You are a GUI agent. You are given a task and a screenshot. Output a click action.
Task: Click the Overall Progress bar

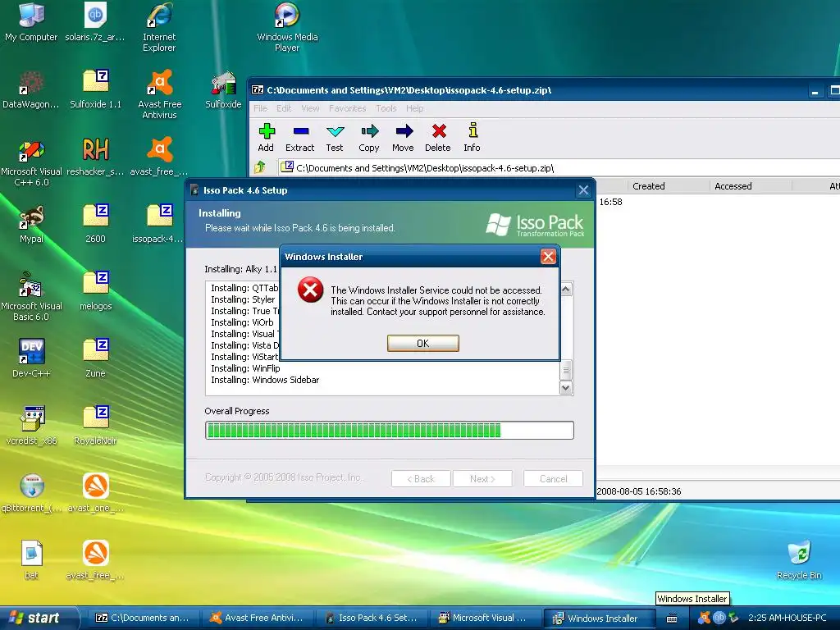tap(390, 430)
